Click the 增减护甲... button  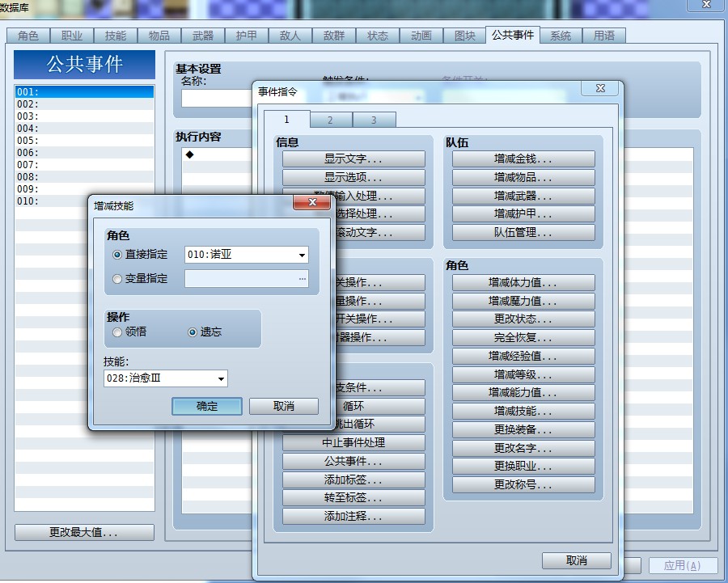point(523,214)
